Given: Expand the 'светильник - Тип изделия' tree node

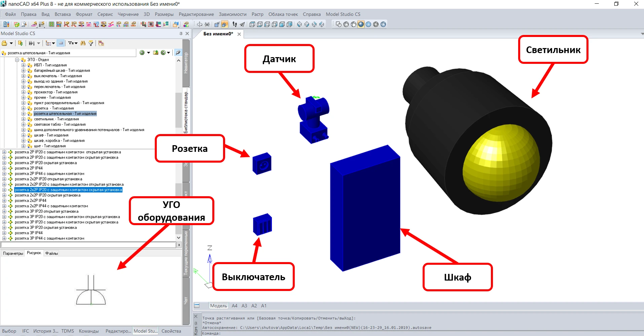Looking at the screenshot, I should click(24, 119).
